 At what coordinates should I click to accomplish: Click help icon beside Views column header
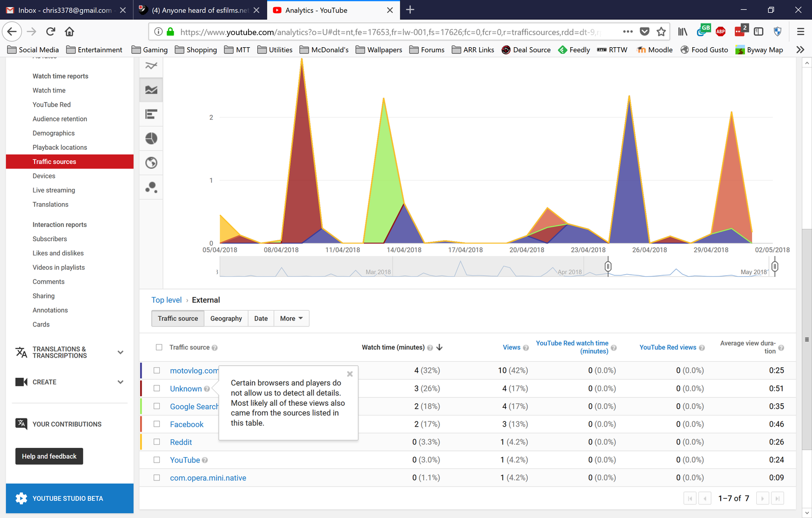pyautogui.click(x=526, y=348)
